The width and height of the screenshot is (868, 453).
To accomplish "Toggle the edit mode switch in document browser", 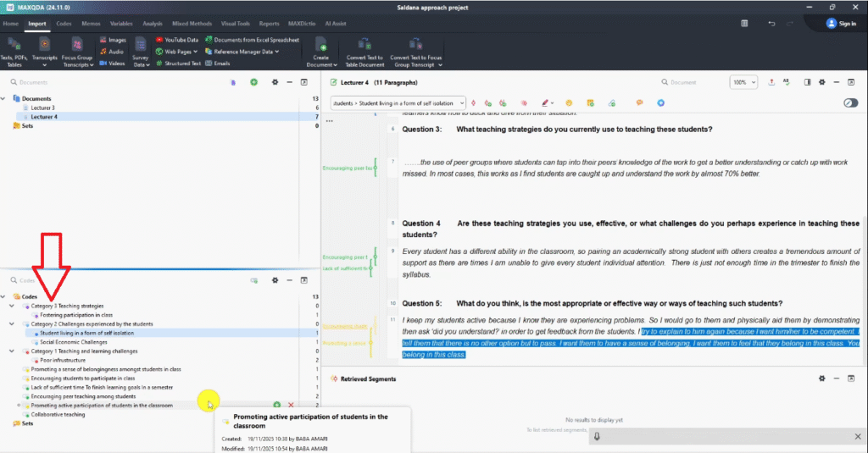I will click(x=850, y=103).
